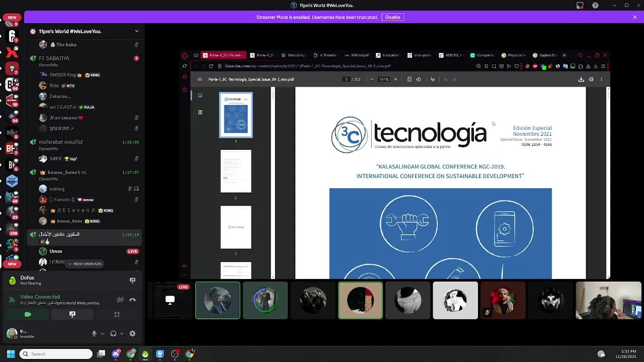
Task: Open the Activities launcher button
Action: (x=117, y=314)
